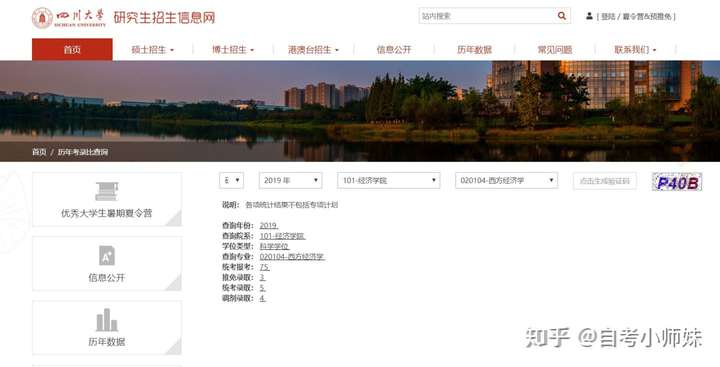Click the 调剂录取 value 4
Screen dimensions: 720x367
pos(262,298)
